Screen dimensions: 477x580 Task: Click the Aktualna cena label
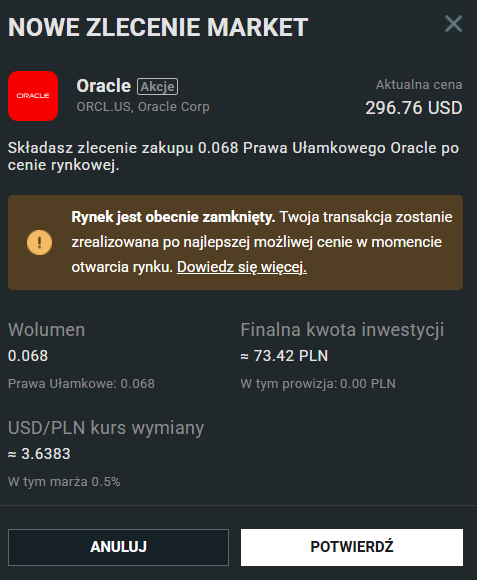point(419,85)
